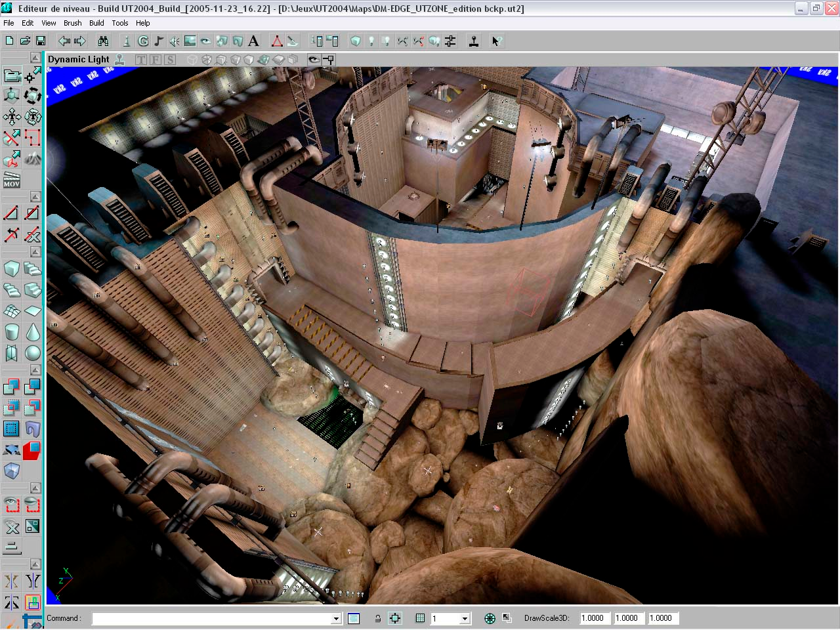Screen dimensions: 840x630
Task: Click the Undo arrow icon
Action: (64, 41)
